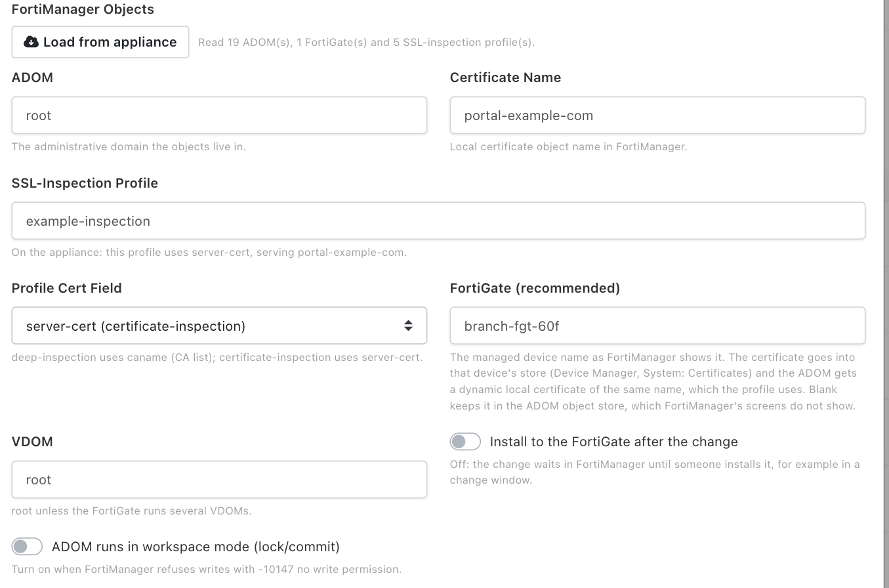Turn on the ADOM workspace mode switch

click(27, 547)
